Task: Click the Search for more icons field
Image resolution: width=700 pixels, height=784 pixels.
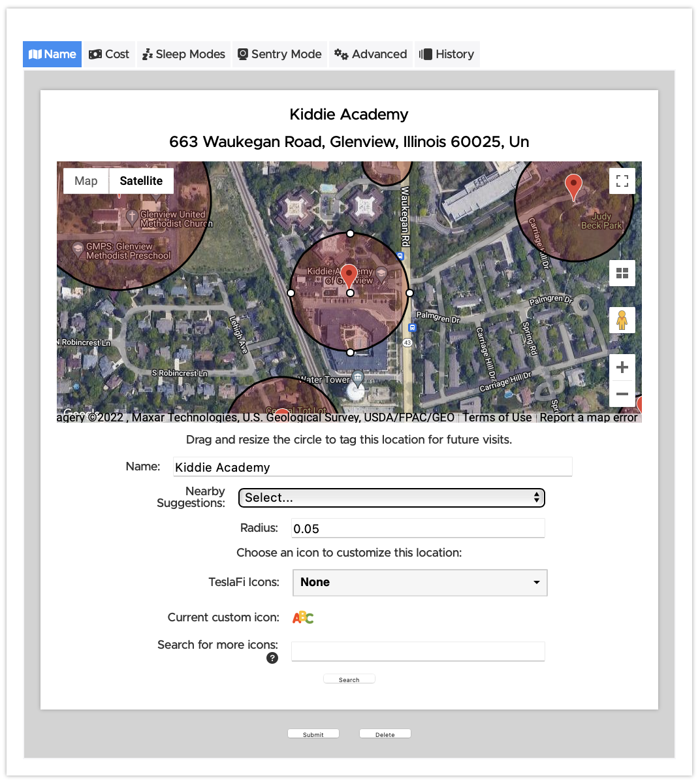Action: pos(418,651)
